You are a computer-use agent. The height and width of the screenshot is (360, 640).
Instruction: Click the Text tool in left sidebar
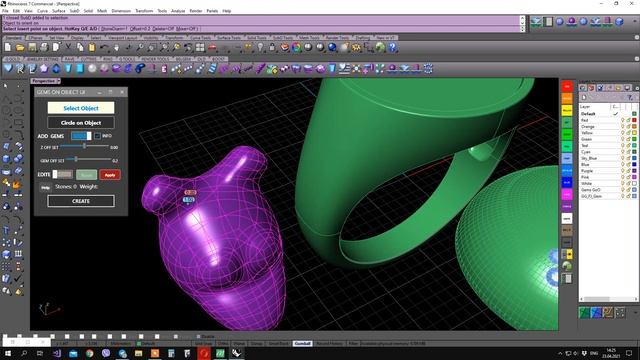point(6,231)
